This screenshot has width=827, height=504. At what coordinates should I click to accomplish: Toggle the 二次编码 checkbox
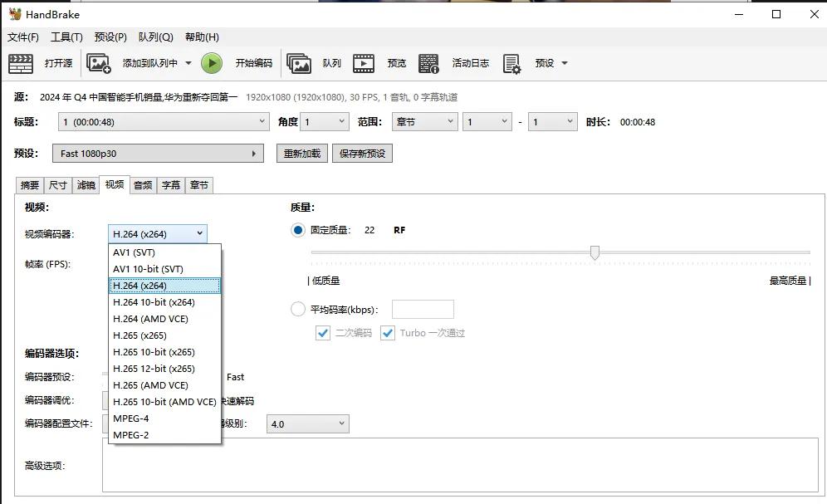(323, 333)
